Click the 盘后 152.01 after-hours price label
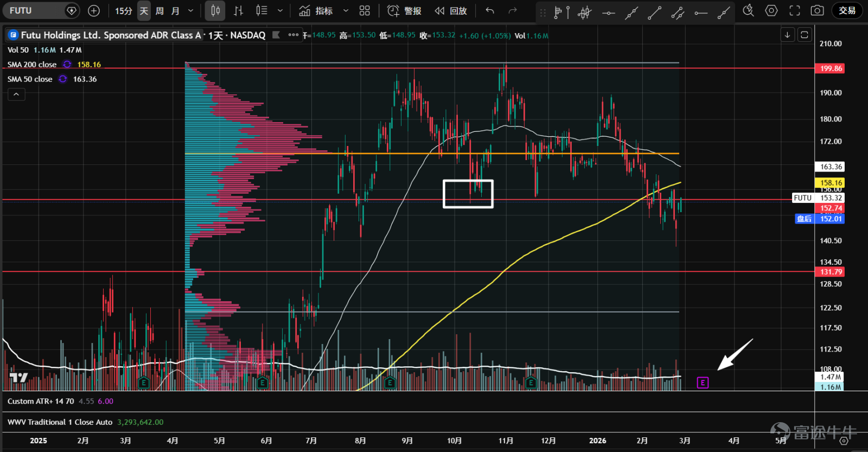Viewport: 868px width, 452px height. click(820, 219)
